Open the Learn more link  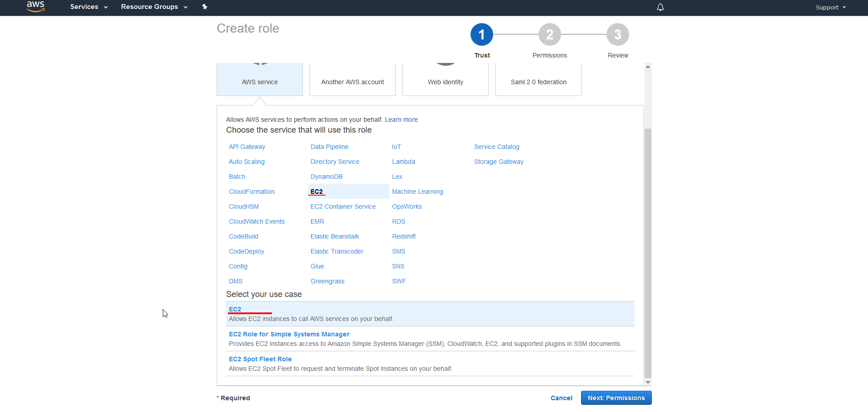pyautogui.click(x=401, y=120)
